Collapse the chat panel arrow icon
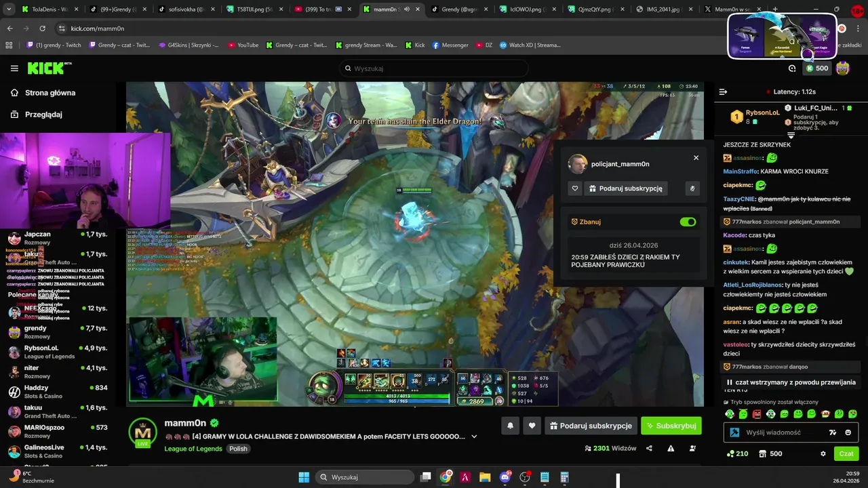 coord(723,91)
